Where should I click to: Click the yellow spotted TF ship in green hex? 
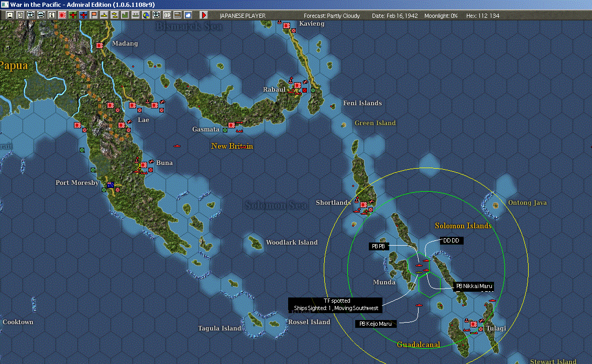(419, 272)
